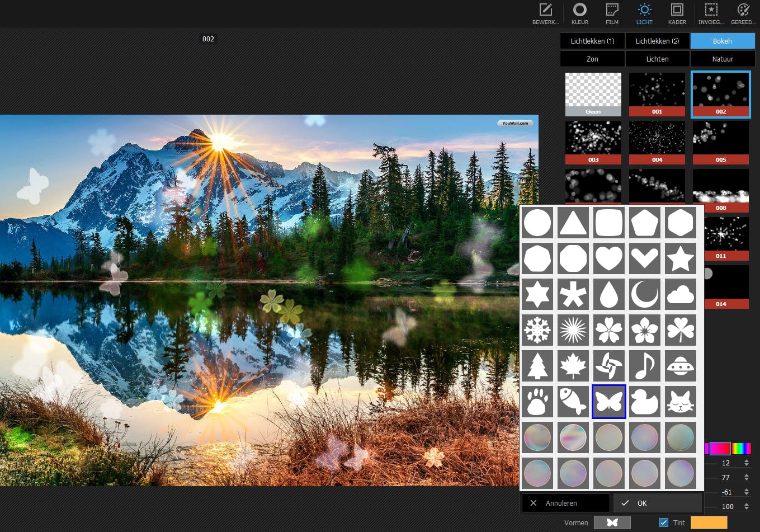Open the orange Tint color swatch
The height and width of the screenshot is (532, 760).
coord(709,522)
